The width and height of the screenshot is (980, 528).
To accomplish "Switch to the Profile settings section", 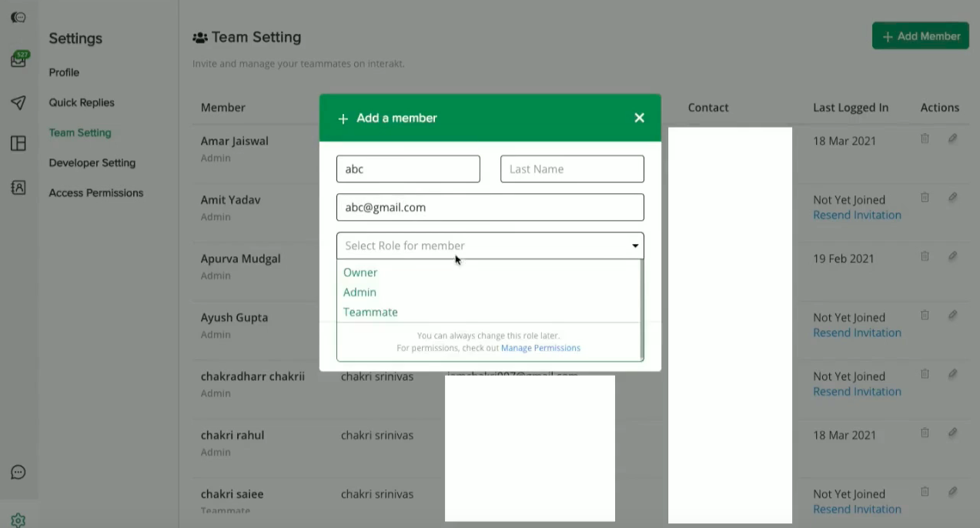I will pyautogui.click(x=64, y=72).
